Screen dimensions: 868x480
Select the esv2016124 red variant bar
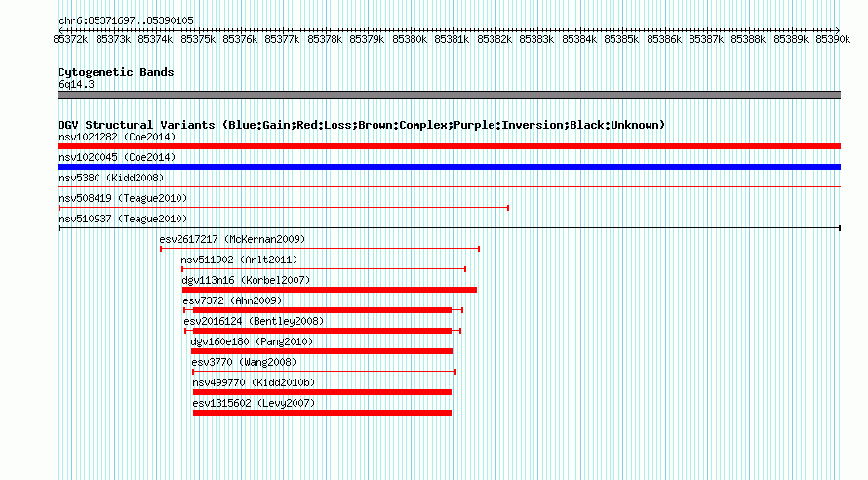click(x=322, y=331)
